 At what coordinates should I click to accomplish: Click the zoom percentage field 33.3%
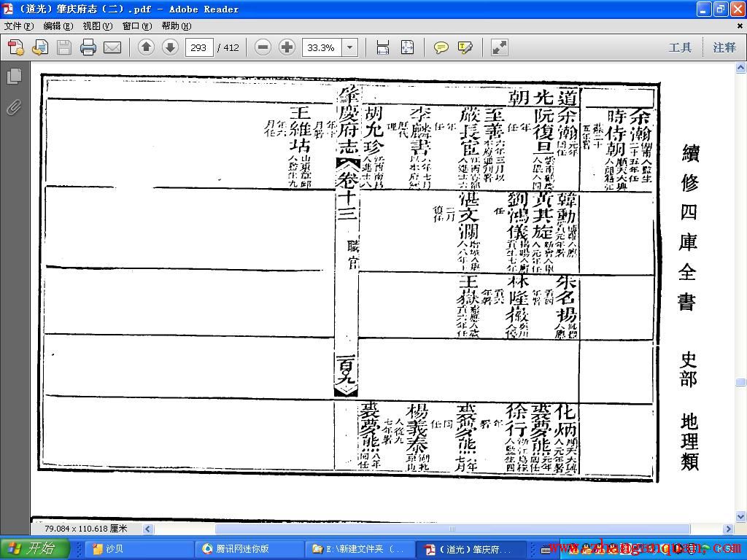click(322, 47)
